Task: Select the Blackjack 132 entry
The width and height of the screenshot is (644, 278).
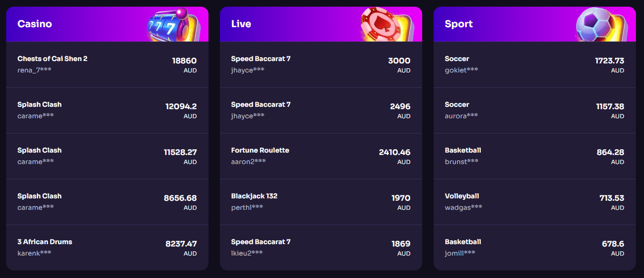Action: (x=321, y=201)
